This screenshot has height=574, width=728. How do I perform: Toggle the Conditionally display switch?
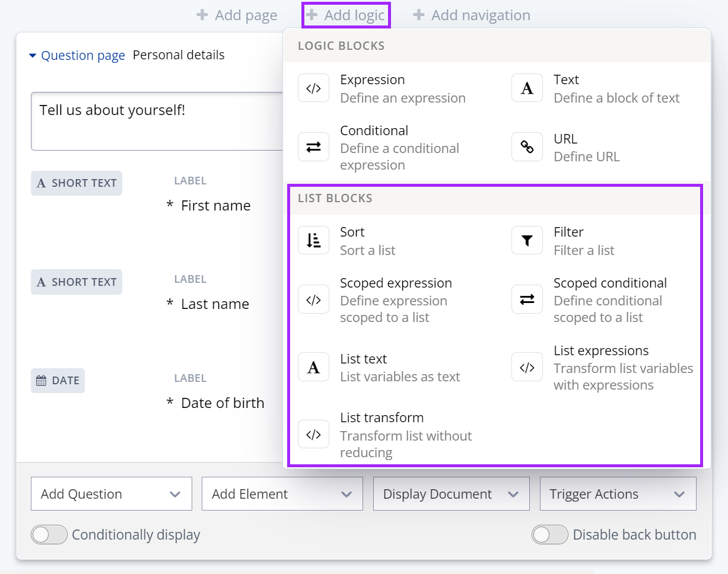coord(49,535)
